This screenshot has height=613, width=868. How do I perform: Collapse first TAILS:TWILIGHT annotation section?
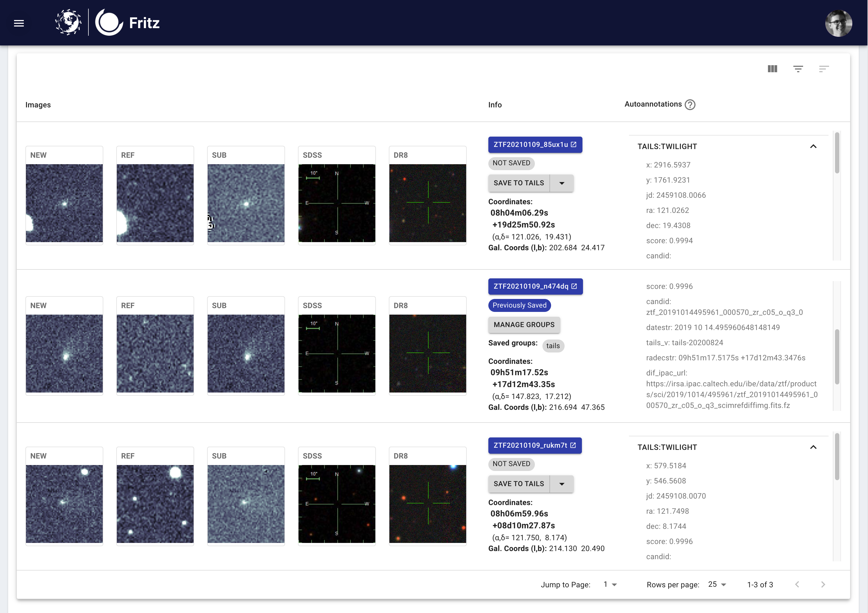click(x=813, y=147)
